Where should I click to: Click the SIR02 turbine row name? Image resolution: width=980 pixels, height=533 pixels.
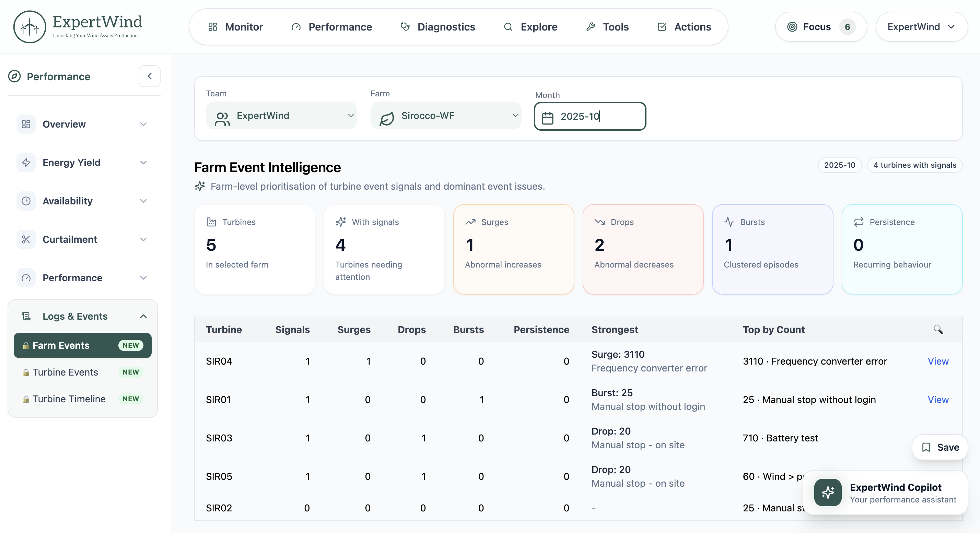[x=219, y=508]
